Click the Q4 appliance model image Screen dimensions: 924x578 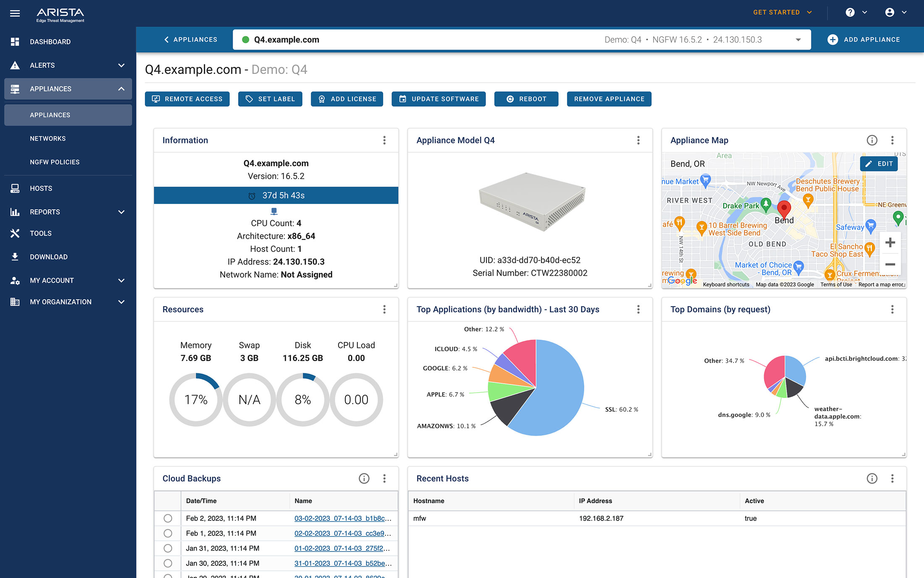tap(532, 202)
